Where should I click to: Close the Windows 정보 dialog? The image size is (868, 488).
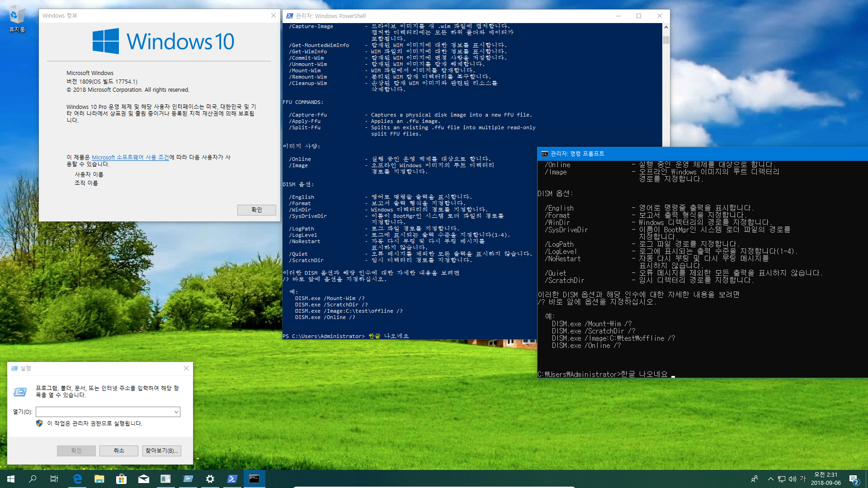273,15
